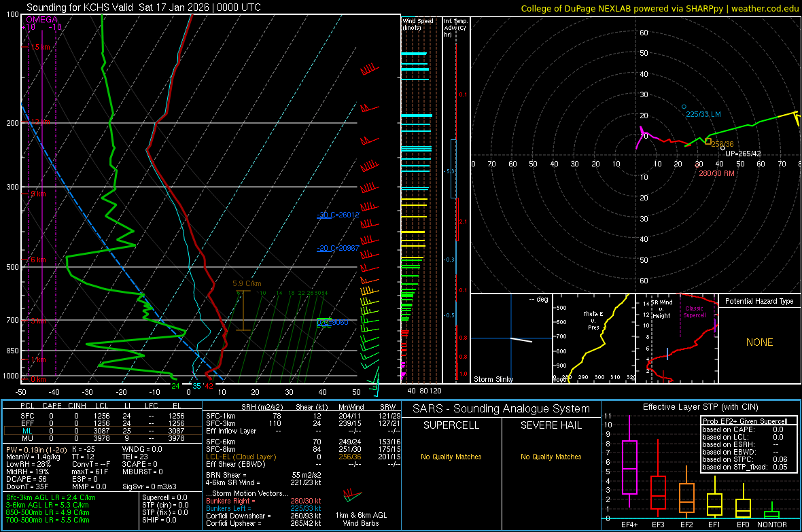Click the 'LCL=9060'' label on the skew-T
802x532 pixels.
tap(332, 323)
